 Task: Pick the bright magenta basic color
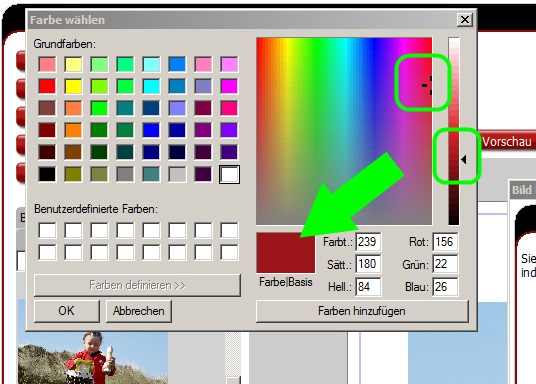(x=229, y=86)
